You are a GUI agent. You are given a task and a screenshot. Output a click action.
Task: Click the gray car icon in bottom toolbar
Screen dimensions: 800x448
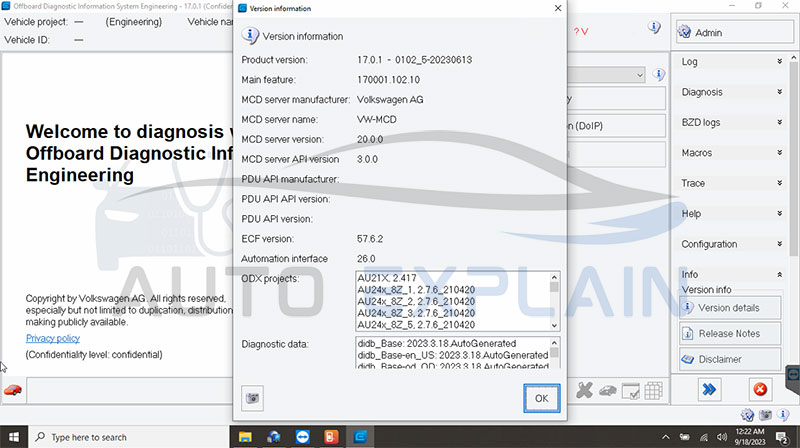(608, 391)
